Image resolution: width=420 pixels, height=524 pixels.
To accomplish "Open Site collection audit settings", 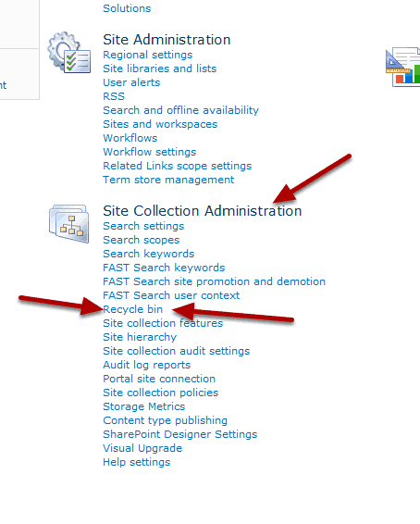I will (x=177, y=352).
